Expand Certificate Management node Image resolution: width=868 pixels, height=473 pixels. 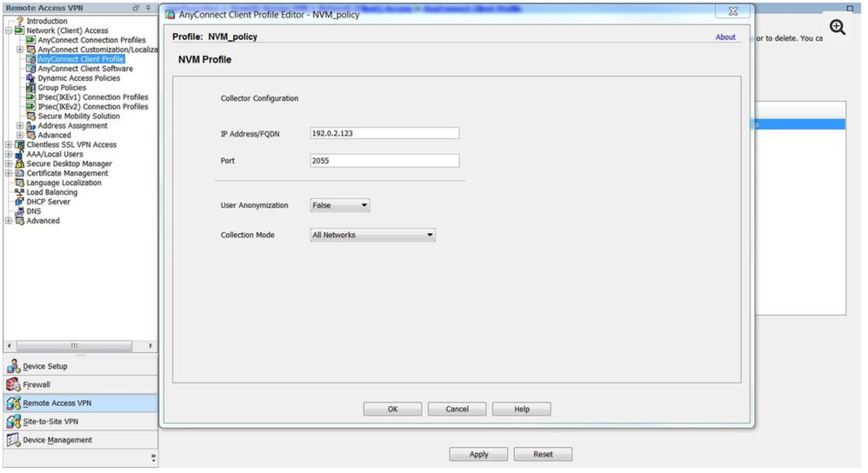click(9, 173)
